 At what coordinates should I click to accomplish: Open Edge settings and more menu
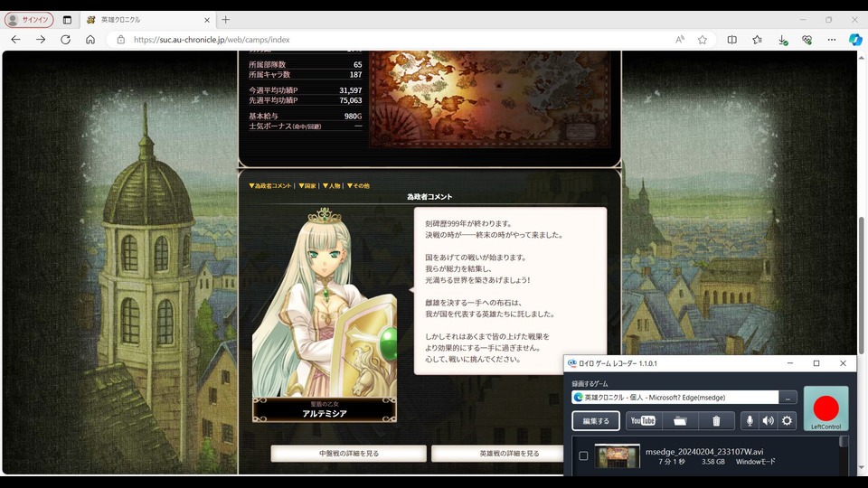(x=832, y=40)
